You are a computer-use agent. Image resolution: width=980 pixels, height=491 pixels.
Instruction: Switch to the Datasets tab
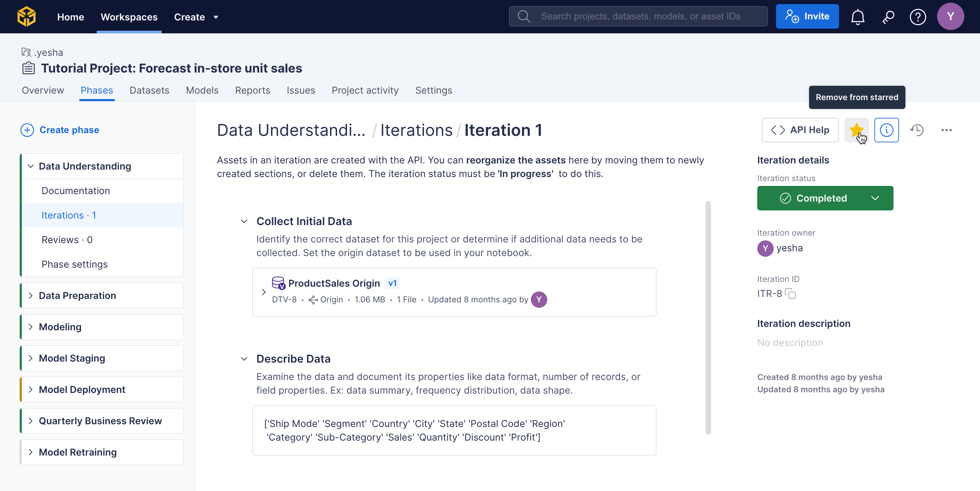tap(149, 91)
